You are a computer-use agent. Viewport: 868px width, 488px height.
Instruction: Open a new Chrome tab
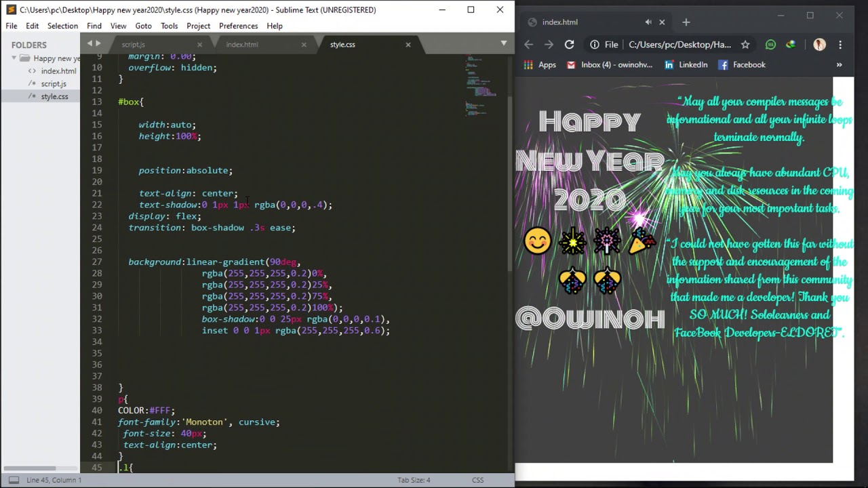coord(686,22)
